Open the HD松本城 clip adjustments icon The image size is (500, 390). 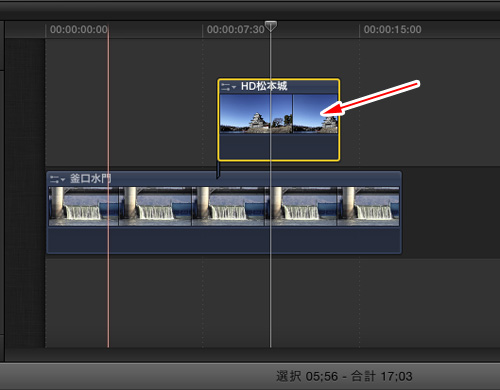tap(226, 87)
